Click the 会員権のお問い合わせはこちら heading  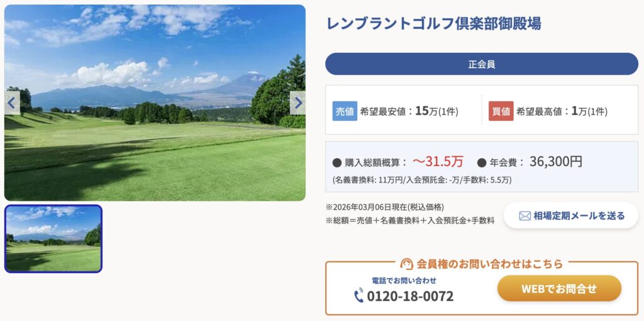point(489,264)
